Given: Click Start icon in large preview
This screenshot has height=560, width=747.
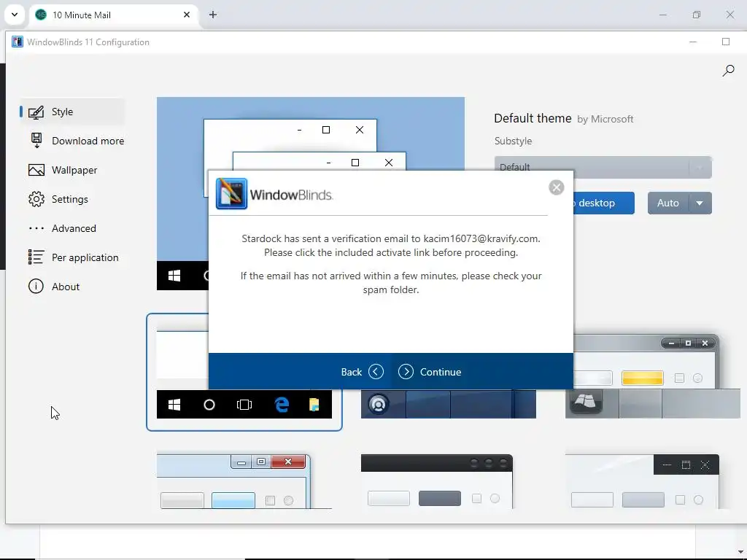Looking at the screenshot, I should [x=174, y=276].
